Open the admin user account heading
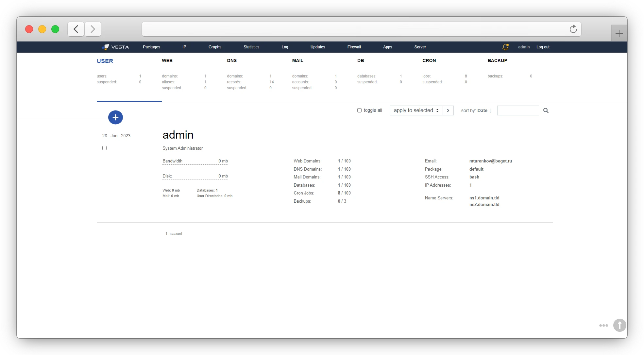 (x=178, y=135)
